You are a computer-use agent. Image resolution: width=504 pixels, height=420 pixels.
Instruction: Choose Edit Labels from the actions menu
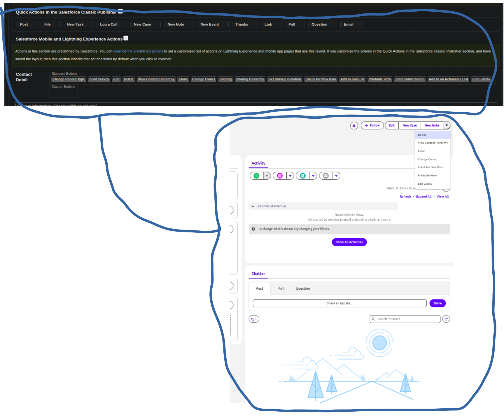[433, 184]
